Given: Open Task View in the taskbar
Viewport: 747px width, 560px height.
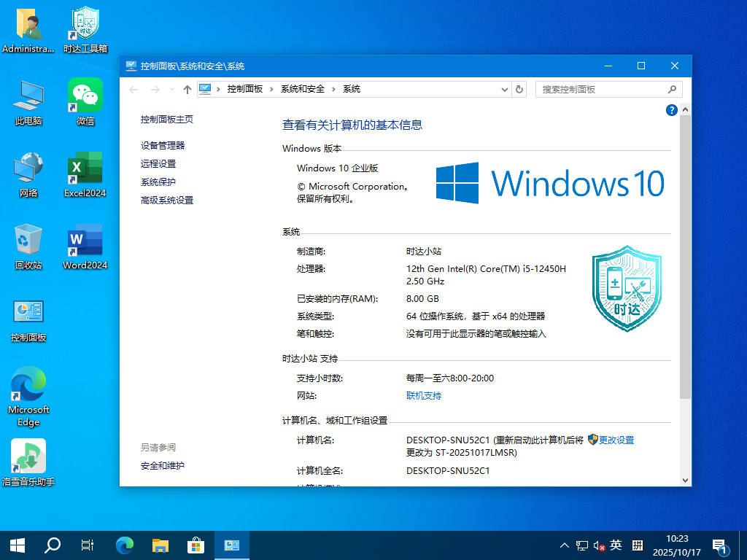Looking at the screenshot, I should [88, 545].
